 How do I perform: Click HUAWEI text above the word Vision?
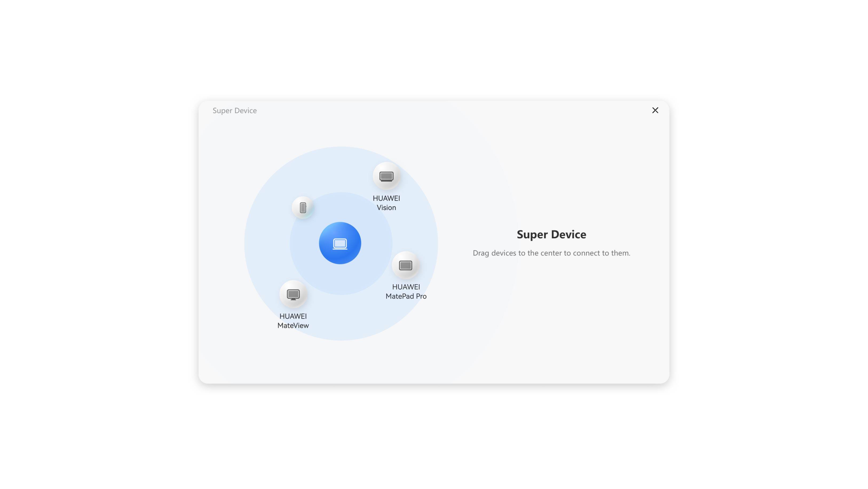386,198
